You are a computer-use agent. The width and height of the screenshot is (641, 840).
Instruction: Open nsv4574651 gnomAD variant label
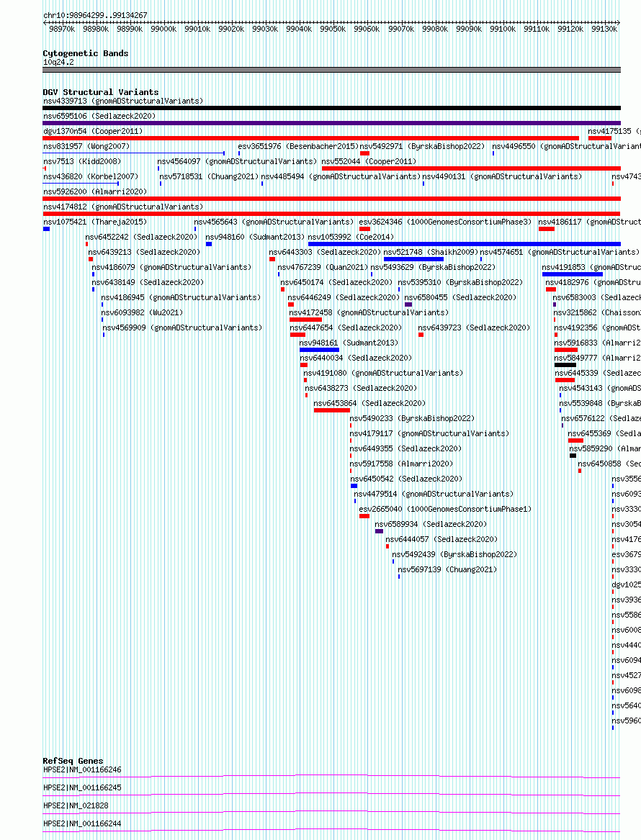pos(560,252)
